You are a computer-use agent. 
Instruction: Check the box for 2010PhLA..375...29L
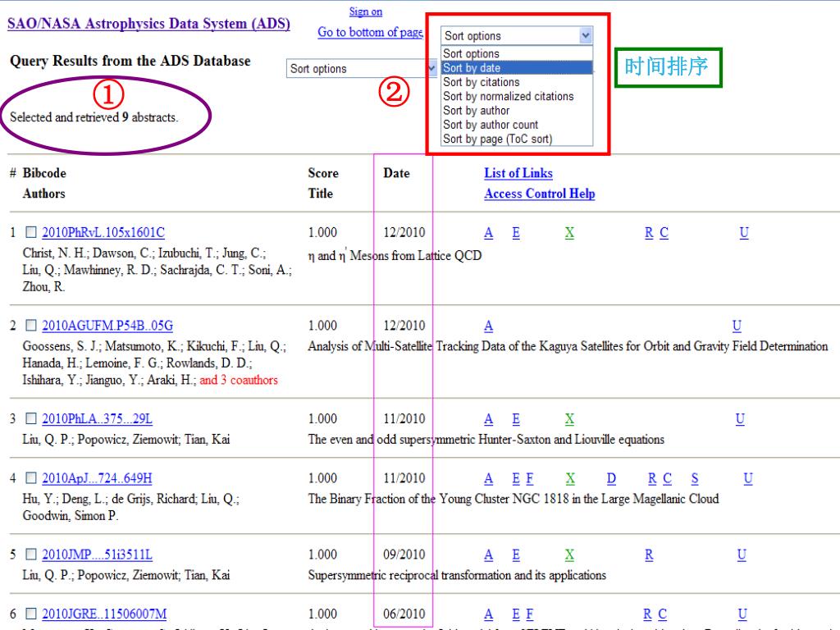click(31, 418)
